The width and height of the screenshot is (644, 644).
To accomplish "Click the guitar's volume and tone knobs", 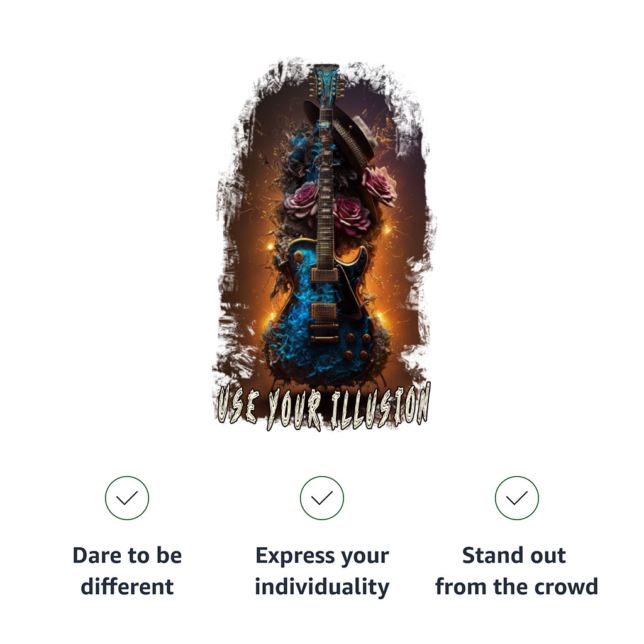I will pos(358,347).
